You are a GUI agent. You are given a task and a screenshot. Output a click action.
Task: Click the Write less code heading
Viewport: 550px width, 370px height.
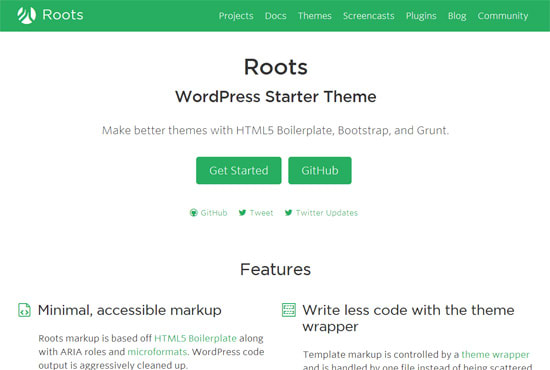point(408,318)
